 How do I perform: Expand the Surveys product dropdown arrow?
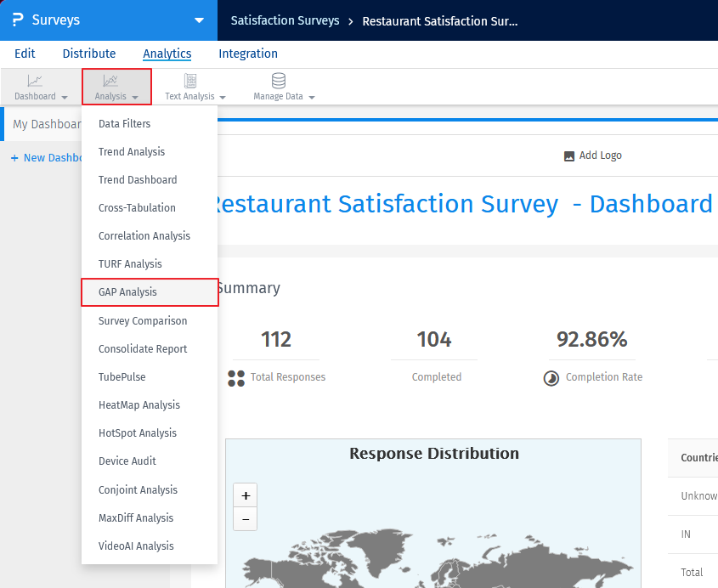tap(199, 20)
